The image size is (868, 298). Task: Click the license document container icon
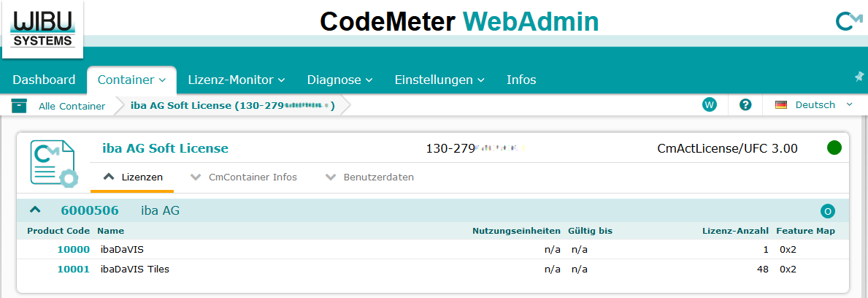[x=54, y=164]
